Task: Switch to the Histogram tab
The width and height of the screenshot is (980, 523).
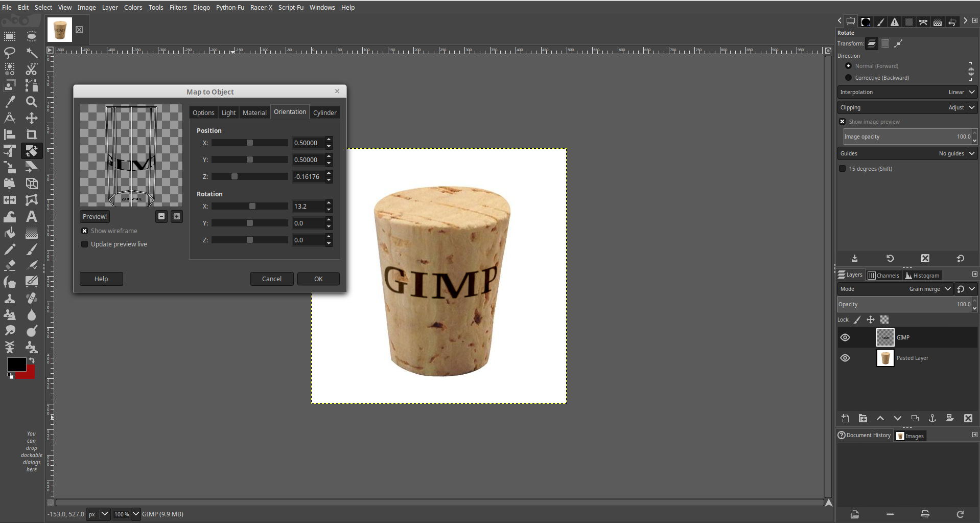Action: (x=922, y=276)
